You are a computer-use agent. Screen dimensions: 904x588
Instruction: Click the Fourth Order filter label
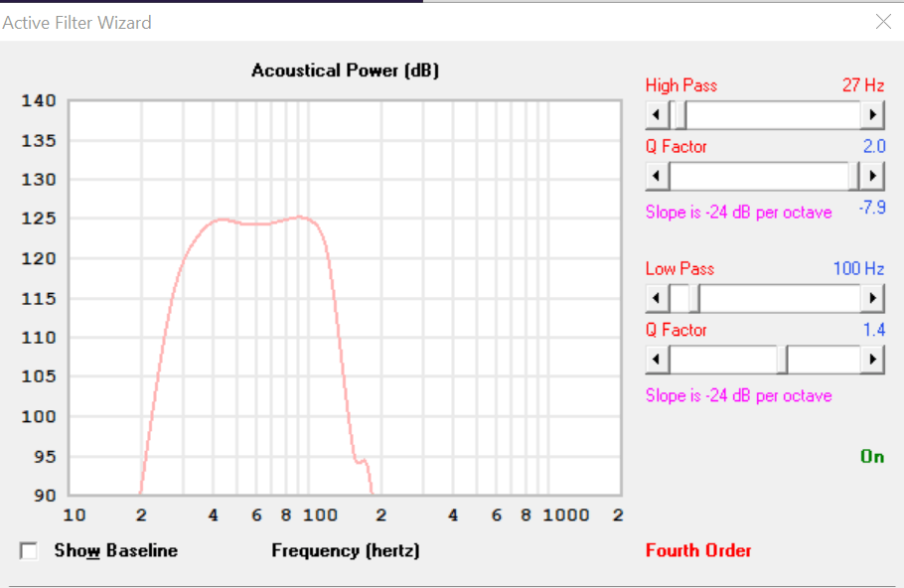(698, 550)
